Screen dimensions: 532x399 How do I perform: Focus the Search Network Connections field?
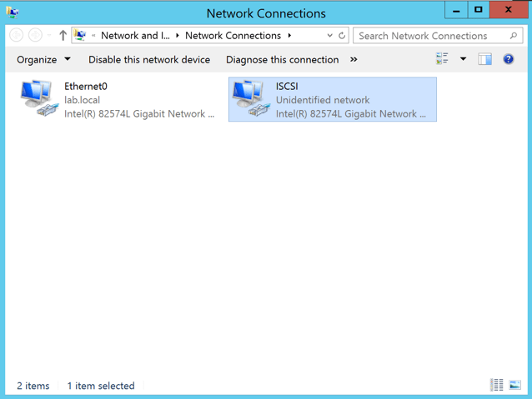[429, 36]
